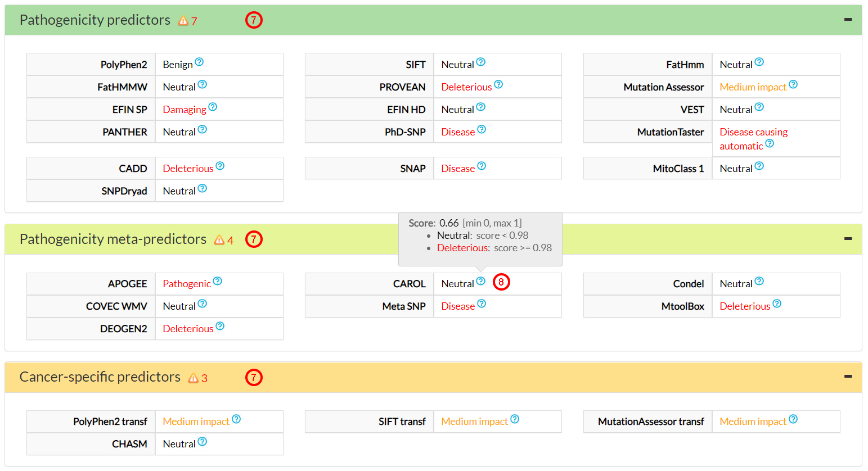
Task: Click help icon next to CAROL Neutral
Action: tap(481, 281)
